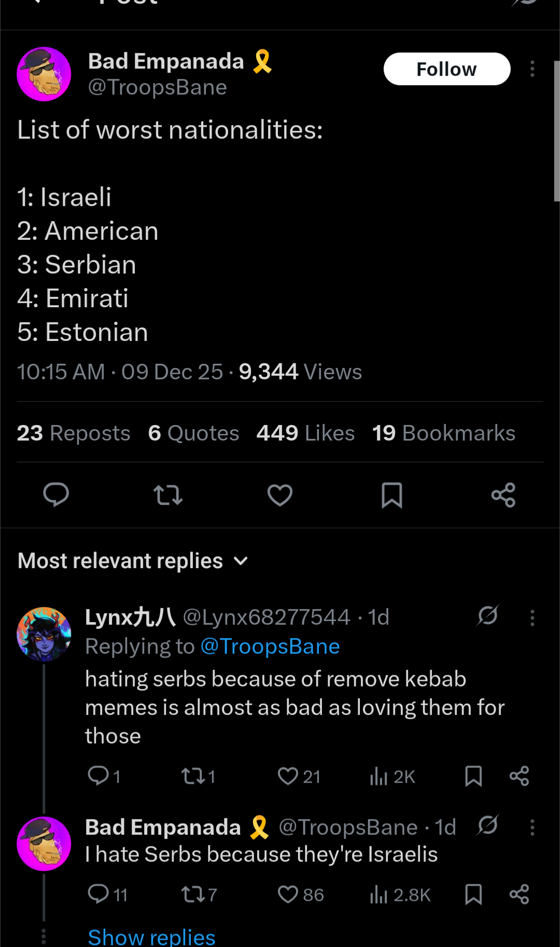The image size is (560, 947).
Task: Reply to the main post by Bad Empanada
Action: click(x=56, y=495)
